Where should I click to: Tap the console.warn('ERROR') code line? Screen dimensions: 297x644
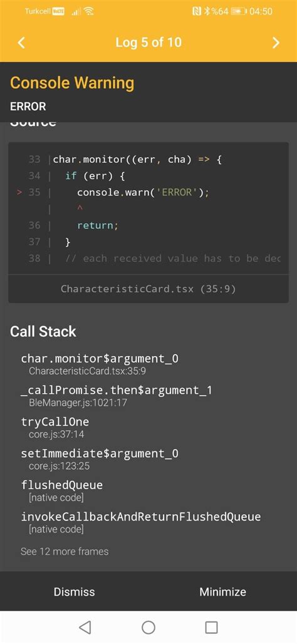pyautogui.click(x=143, y=192)
